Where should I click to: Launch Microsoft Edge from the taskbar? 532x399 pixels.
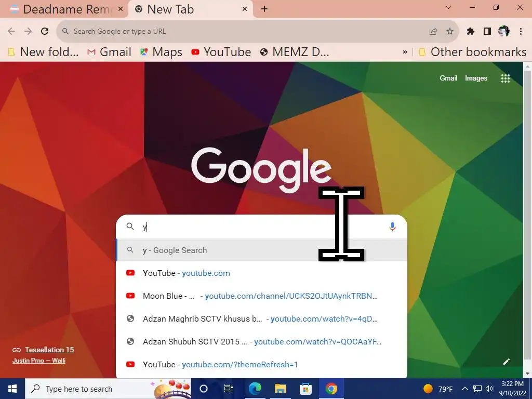[x=255, y=389]
